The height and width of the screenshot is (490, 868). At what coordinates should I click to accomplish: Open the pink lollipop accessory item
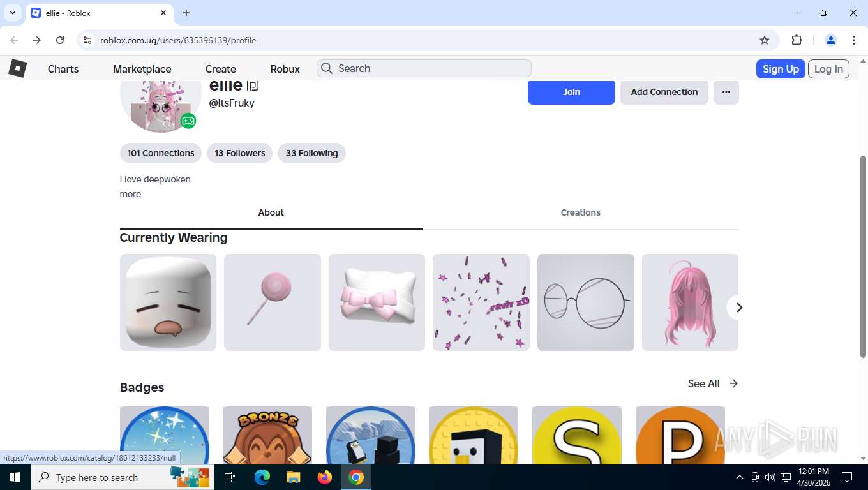point(273,302)
